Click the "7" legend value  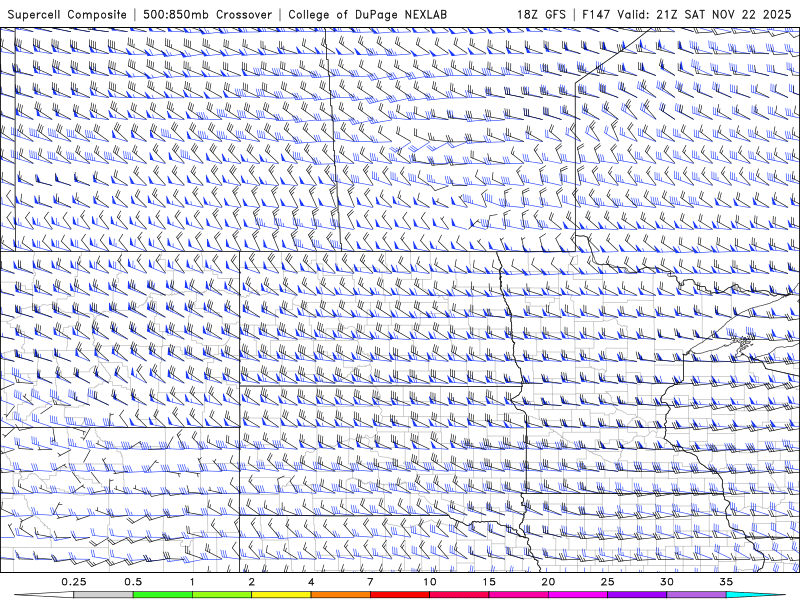click(x=370, y=582)
